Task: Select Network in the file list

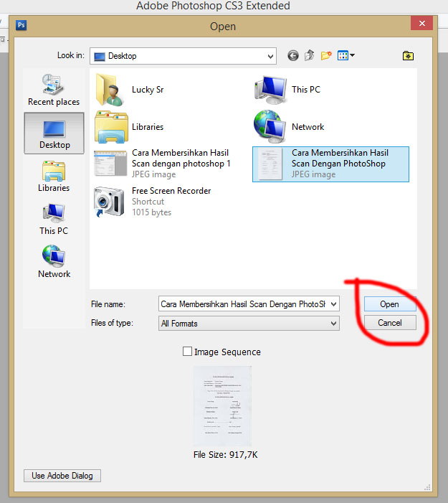Action: click(x=289, y=127)
